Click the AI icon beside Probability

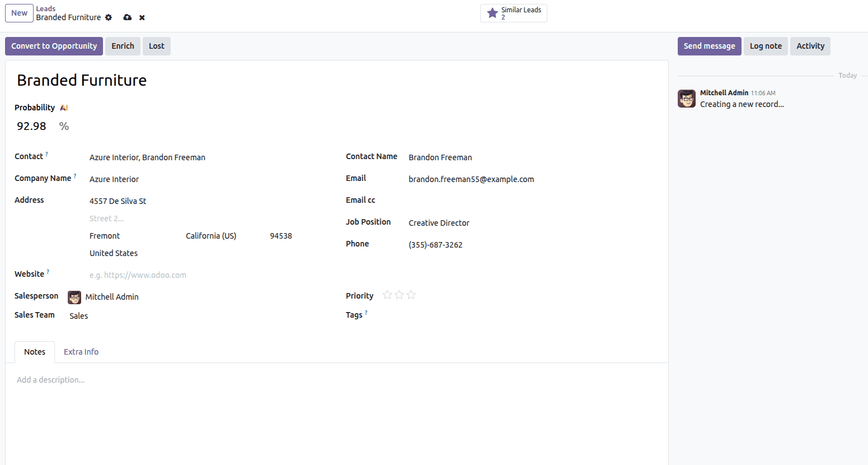coord(63,107)
